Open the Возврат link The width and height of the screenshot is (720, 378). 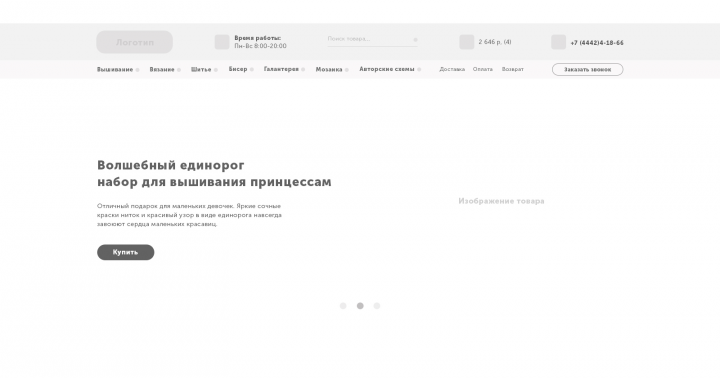(x=512, y=69)
